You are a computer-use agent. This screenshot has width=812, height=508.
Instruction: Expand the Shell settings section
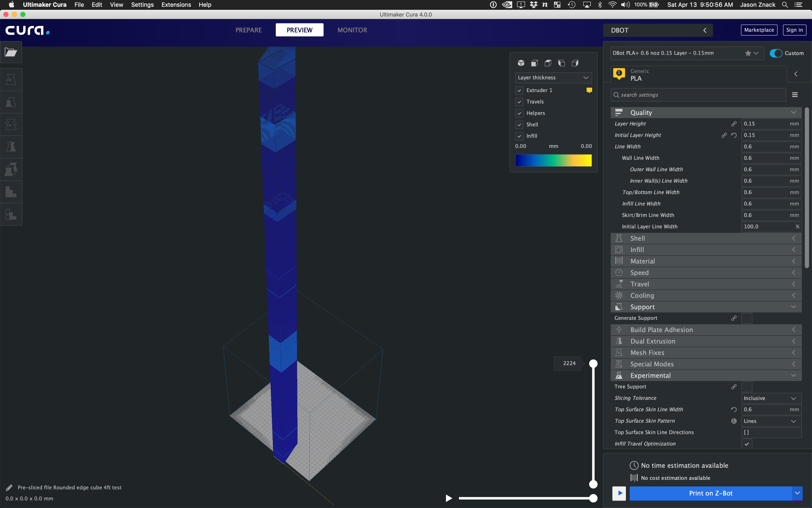tap(706, 238)
